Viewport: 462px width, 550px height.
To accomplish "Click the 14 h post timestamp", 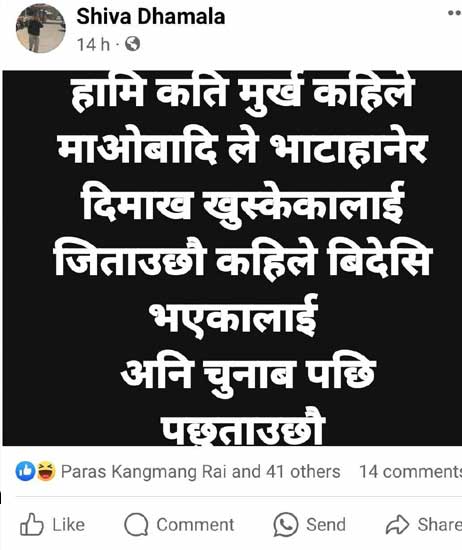I will click(x=93, y=45).
